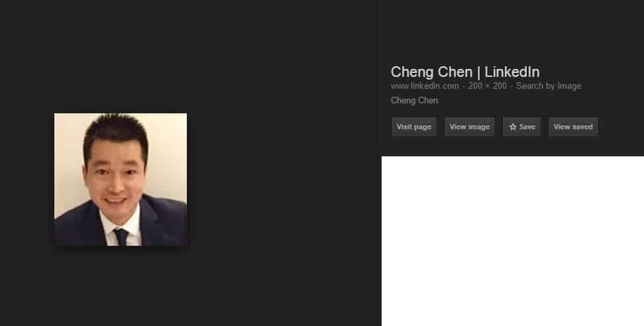Click the blank white panel under the buttons
Image resolution: width=644 pixels, height=326 pixels.
click(513, 241)
